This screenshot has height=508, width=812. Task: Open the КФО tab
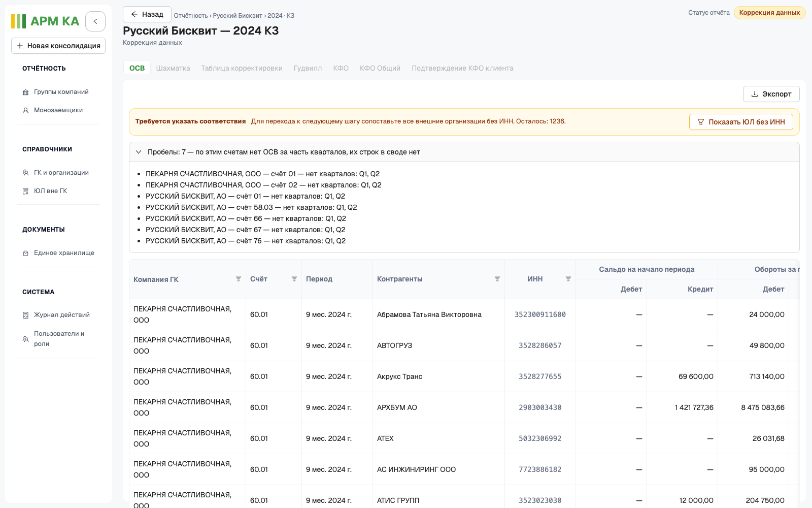point(341,68)
